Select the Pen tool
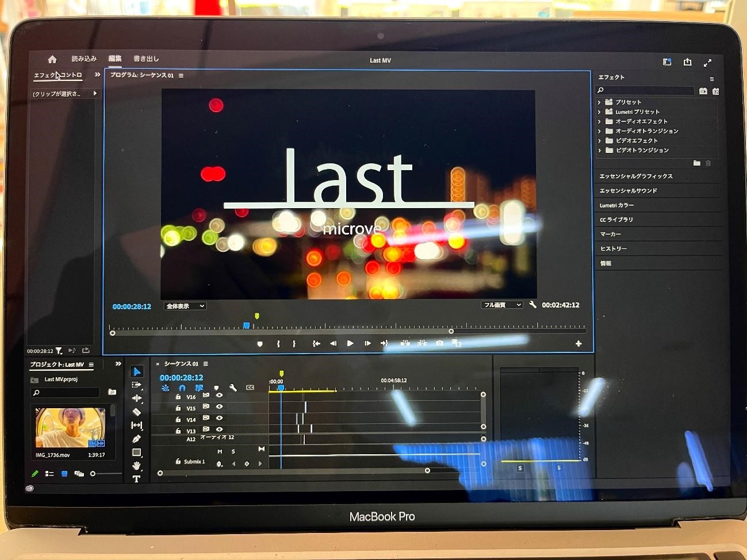747x560 pixels. (137, 439)
